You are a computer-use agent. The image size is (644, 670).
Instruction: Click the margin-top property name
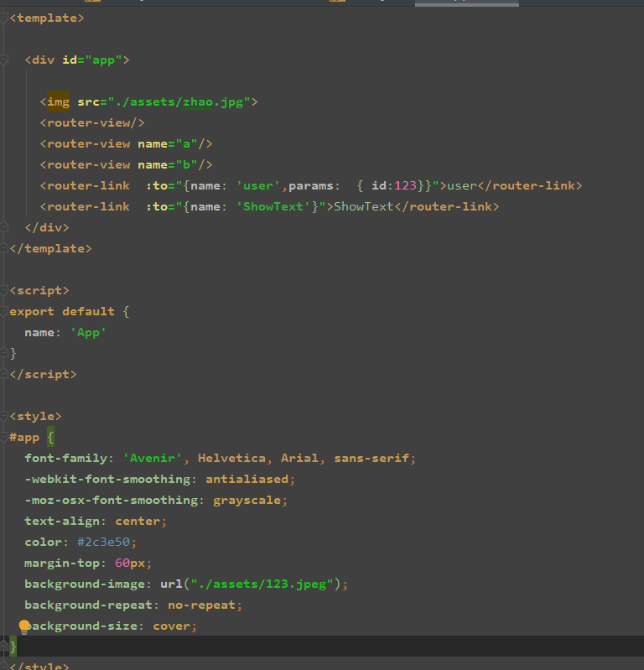click(62, 564)
